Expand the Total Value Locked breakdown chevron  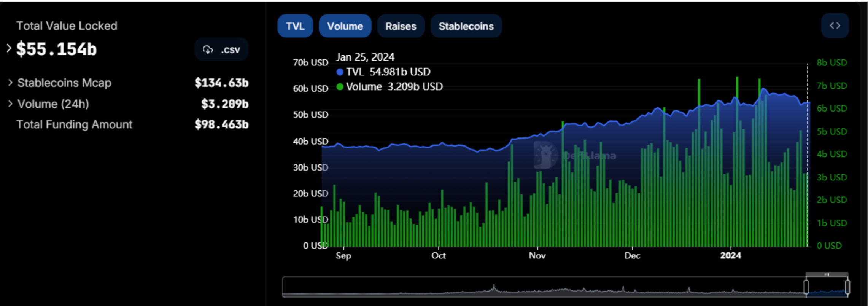click(x=9, y=48)
